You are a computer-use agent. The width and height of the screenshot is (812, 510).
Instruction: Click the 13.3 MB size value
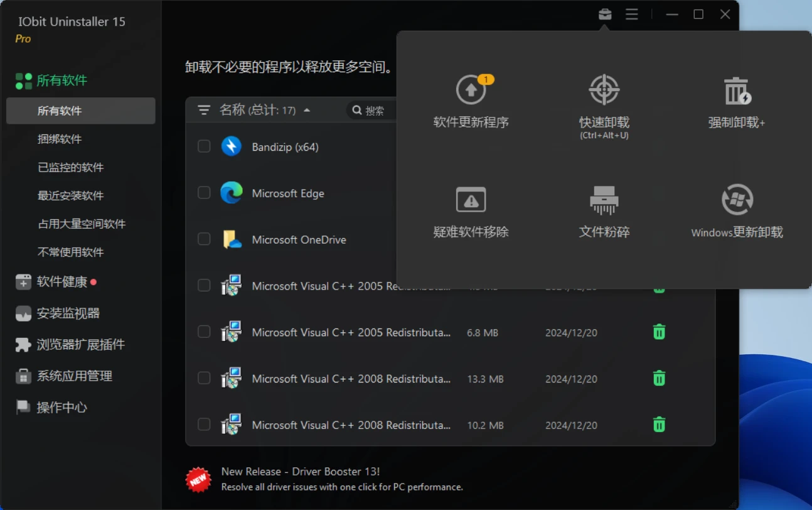[485, 379]
